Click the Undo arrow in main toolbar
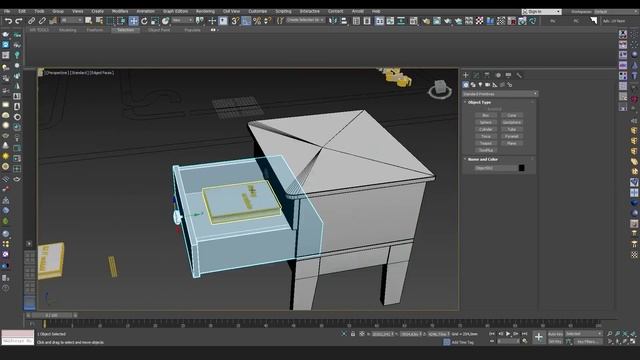The width and height of the screenshot is (640, 360). coord(8,21)
